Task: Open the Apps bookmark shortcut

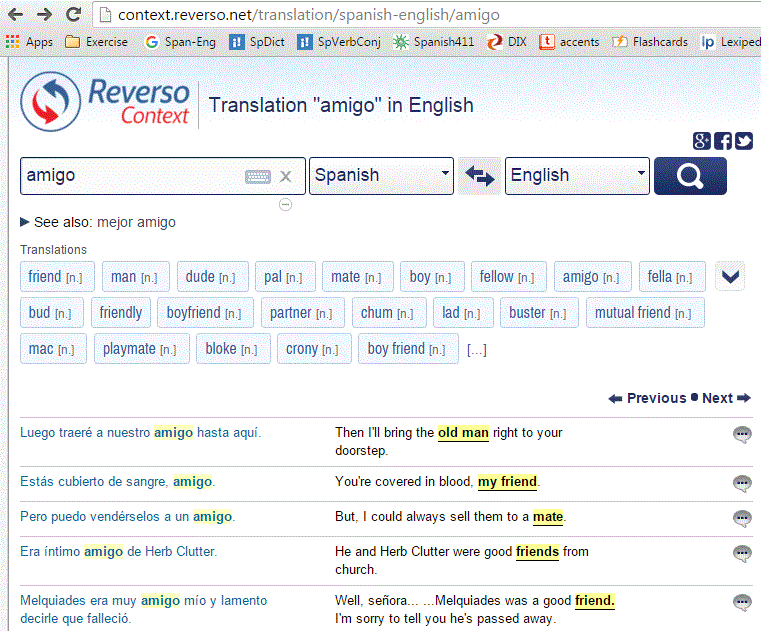Action: pos(29,42)
